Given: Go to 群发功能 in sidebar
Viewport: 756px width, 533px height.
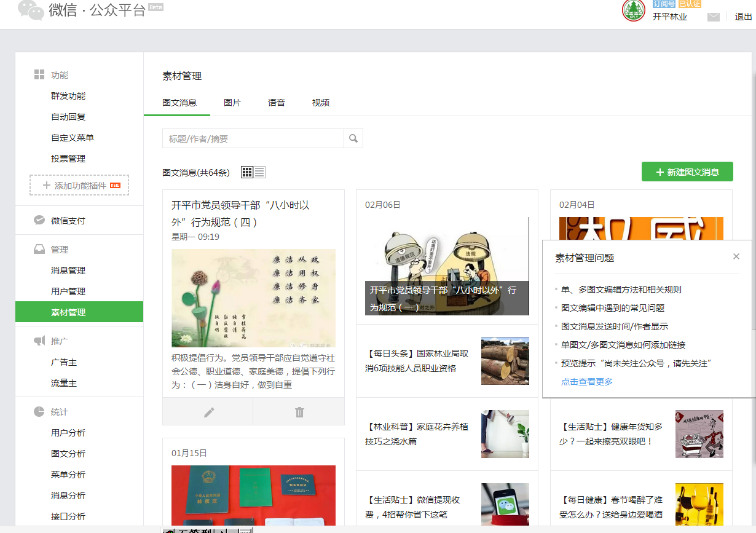Looking at the screenshot, I should coord(68,96).
